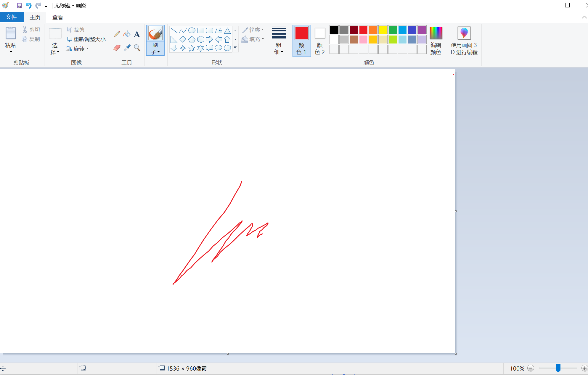Activate Color 2 selector
588x375 pixels.
coord(320,41)
